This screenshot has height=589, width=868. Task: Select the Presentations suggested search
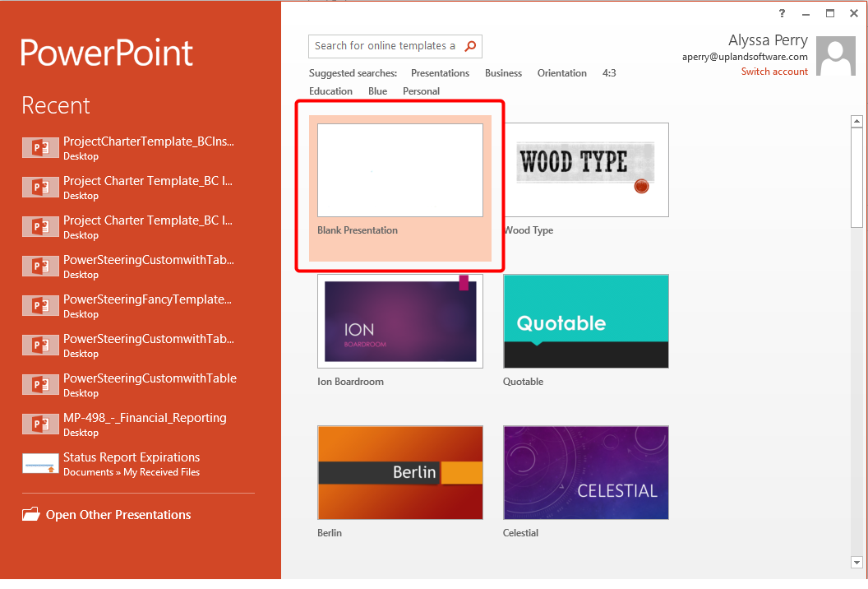pyautogui.click(x=440, y=73)
